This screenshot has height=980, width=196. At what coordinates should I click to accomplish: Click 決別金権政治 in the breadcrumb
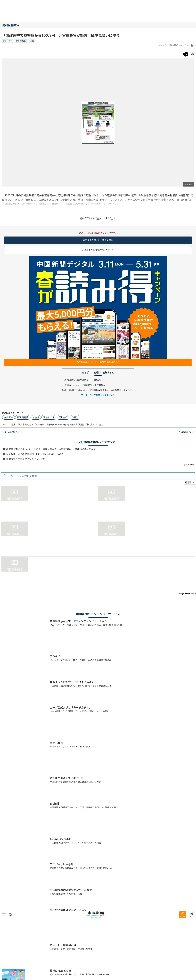(25, 425)
